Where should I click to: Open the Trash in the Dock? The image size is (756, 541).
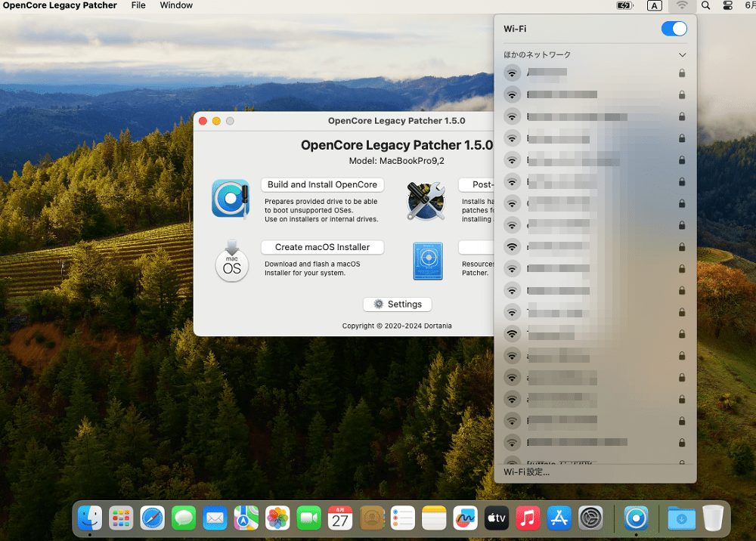coord(713,518)
